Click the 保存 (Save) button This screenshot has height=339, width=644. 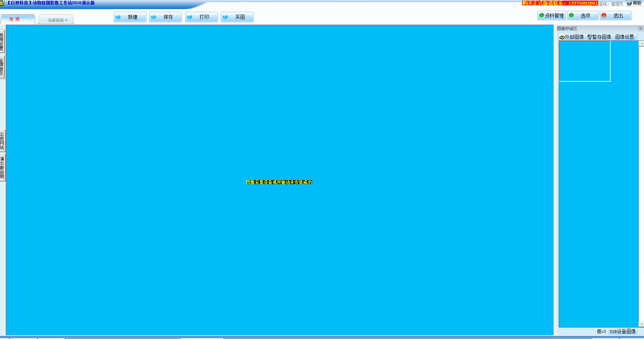pos(165,17)
